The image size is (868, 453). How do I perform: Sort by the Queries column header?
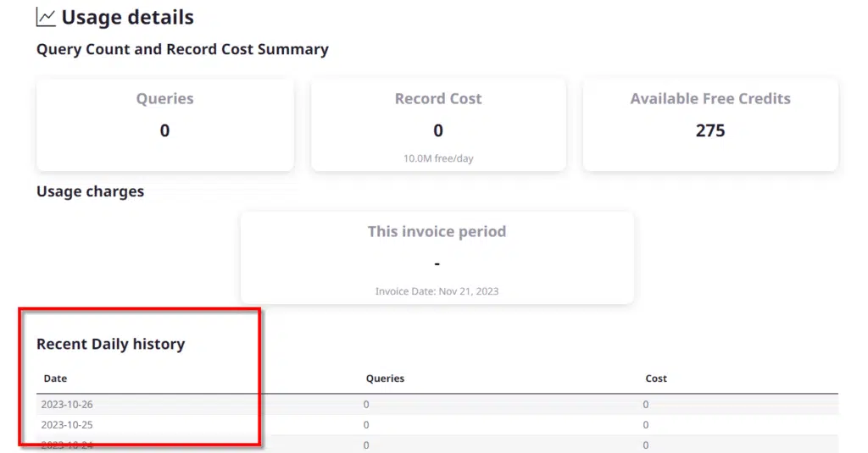pos(385,378)
